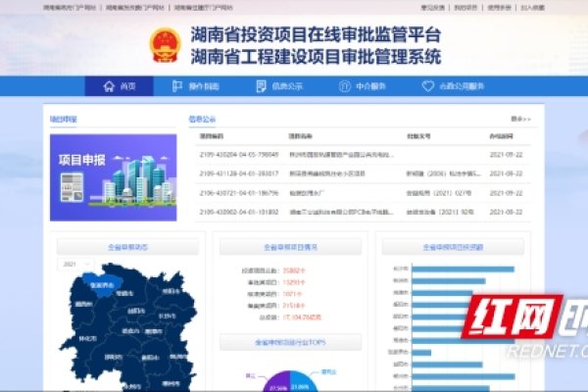Open the table row with code 2109-430902

pyautogui.click(x=363, y=212)
